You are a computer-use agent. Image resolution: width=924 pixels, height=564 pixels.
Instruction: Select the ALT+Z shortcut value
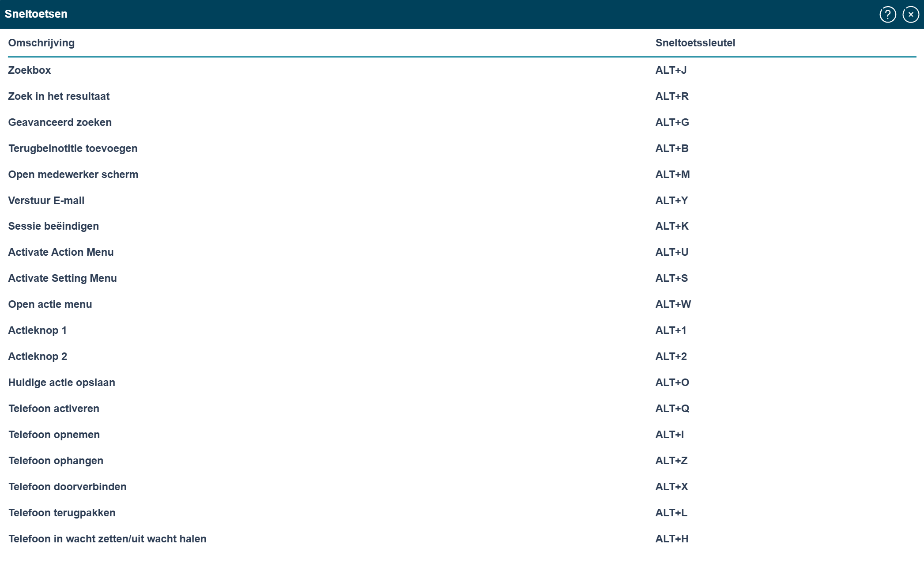671,461
